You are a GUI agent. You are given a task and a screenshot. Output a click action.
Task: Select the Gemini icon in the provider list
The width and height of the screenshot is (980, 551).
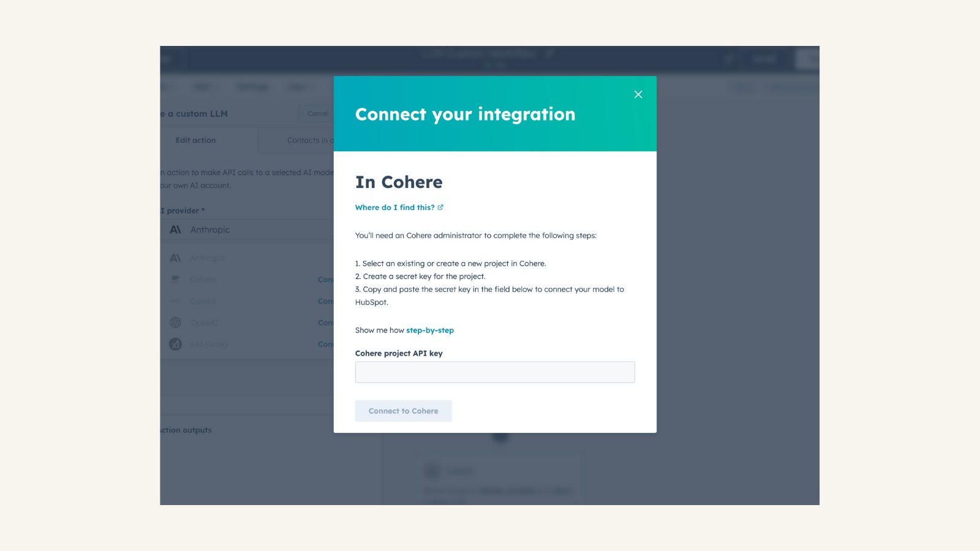coord(175,301)
